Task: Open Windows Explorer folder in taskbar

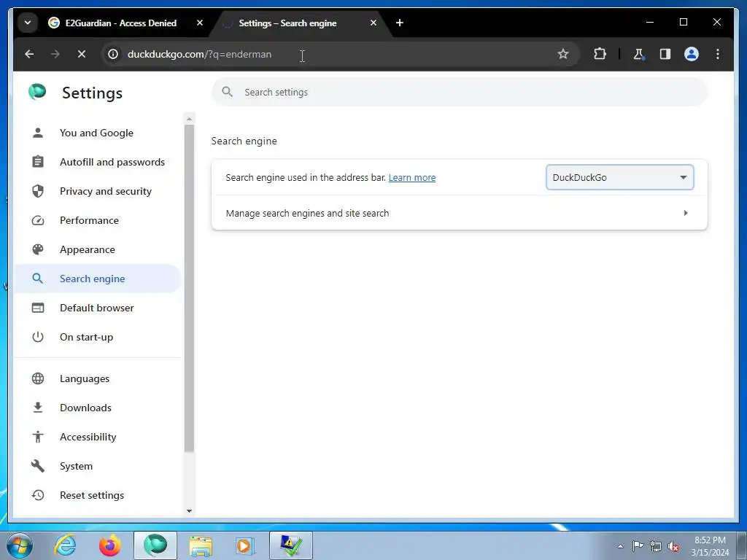Action: tap(201, 545)
